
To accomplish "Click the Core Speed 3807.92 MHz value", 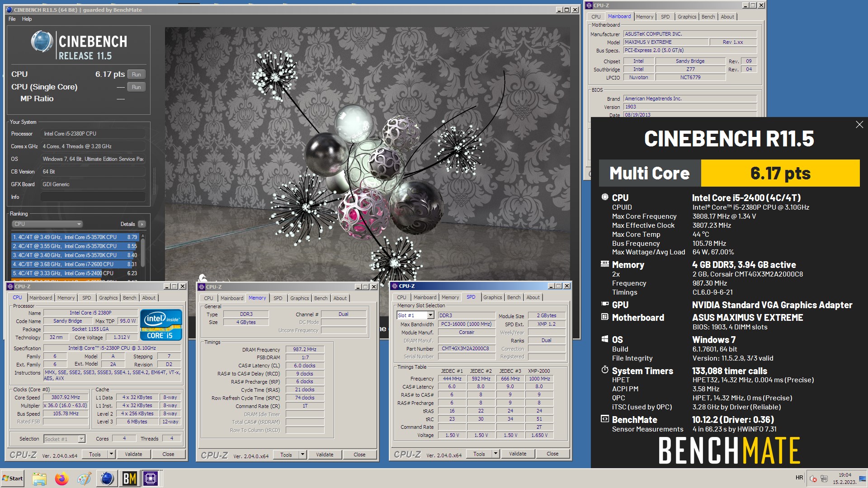I will pos(66,398).
